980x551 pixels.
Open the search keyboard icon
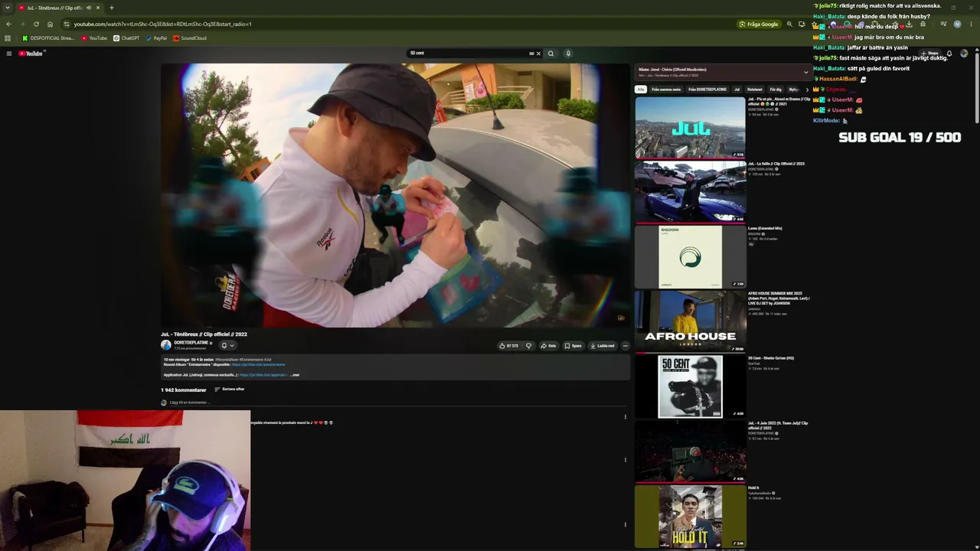(x=531, y=54)
